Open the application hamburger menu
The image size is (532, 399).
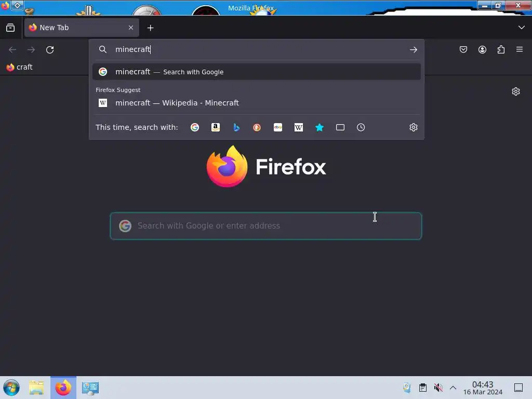pyautogui.click(x=520, y=49)
